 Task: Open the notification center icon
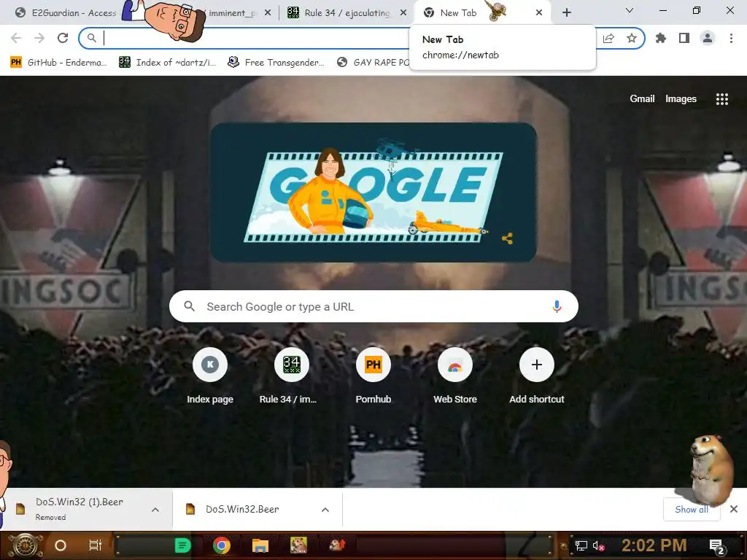tap(716, 546)
